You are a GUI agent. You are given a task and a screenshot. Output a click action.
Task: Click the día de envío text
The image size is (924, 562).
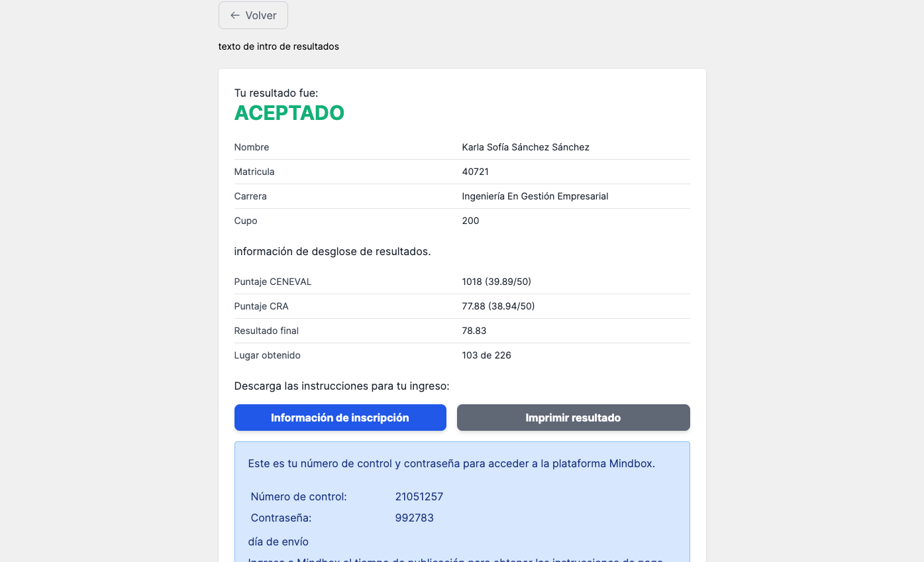click(278, 541)
